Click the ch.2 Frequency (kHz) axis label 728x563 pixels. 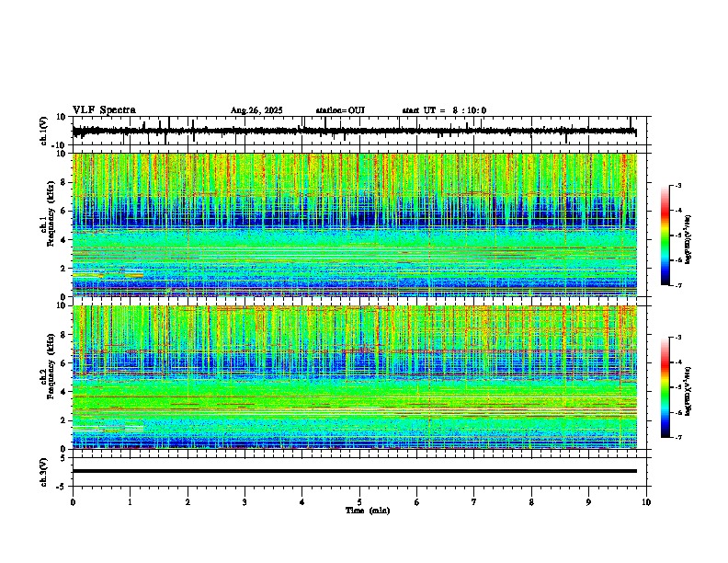(x=47, y=377)
